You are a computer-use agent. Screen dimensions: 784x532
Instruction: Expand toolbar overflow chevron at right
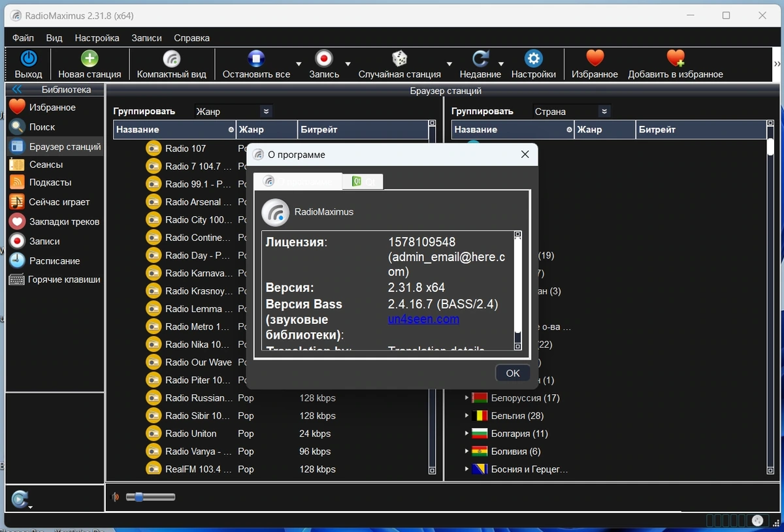point(777,64)
